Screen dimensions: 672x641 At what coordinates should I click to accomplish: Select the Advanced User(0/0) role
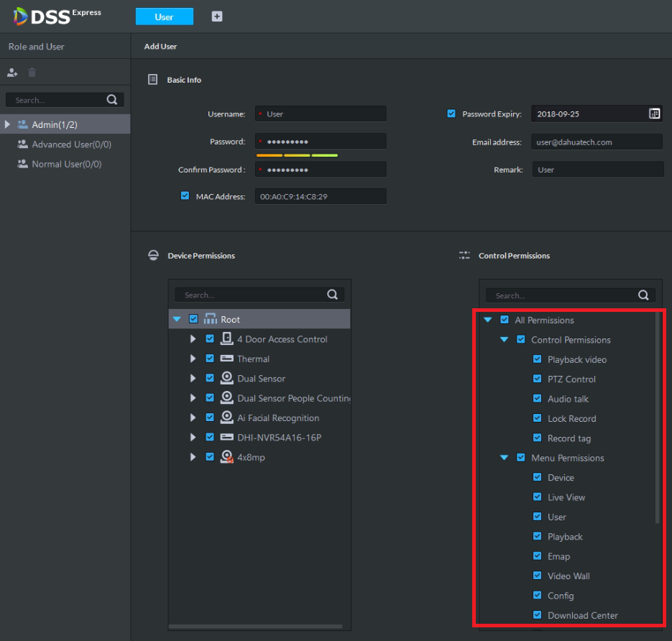pos(71,144)
